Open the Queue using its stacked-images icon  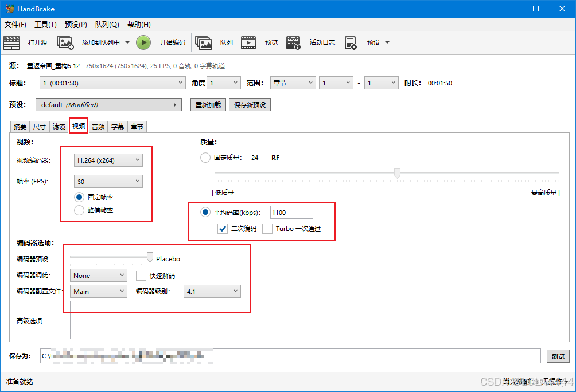point(204,42)
